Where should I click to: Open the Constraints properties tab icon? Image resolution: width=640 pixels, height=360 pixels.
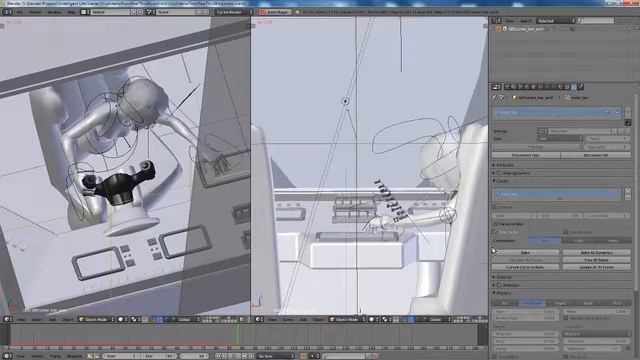540,87
